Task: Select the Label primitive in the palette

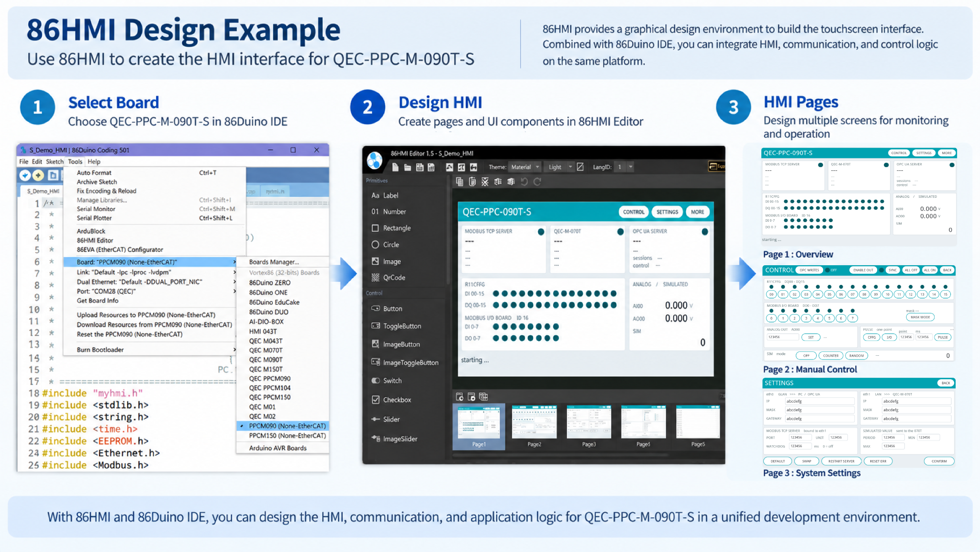Action: 385,195
